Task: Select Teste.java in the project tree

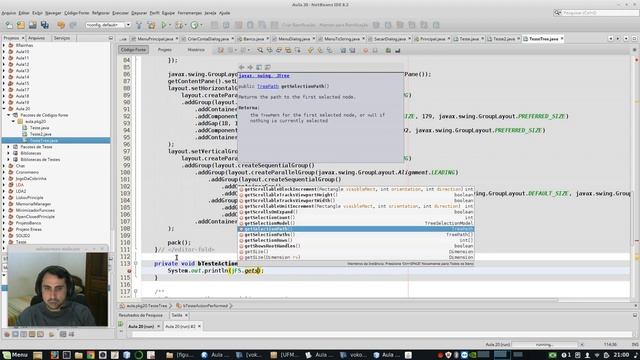Action: pyautogui.click(x=39, y=128)
